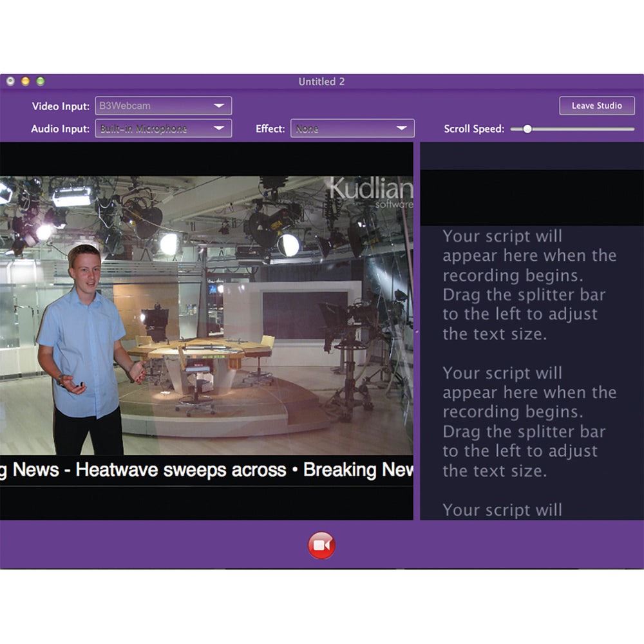The width and height of the screenshot is (644, 644).
Task: Open the Video Input dropdown
Action: coord(164,106)
